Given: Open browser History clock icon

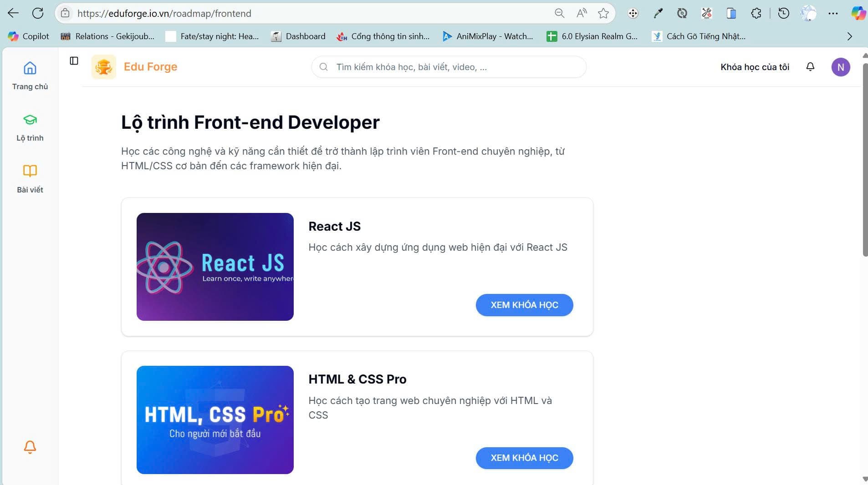Looking at the screenshot, I should [783, 13].
